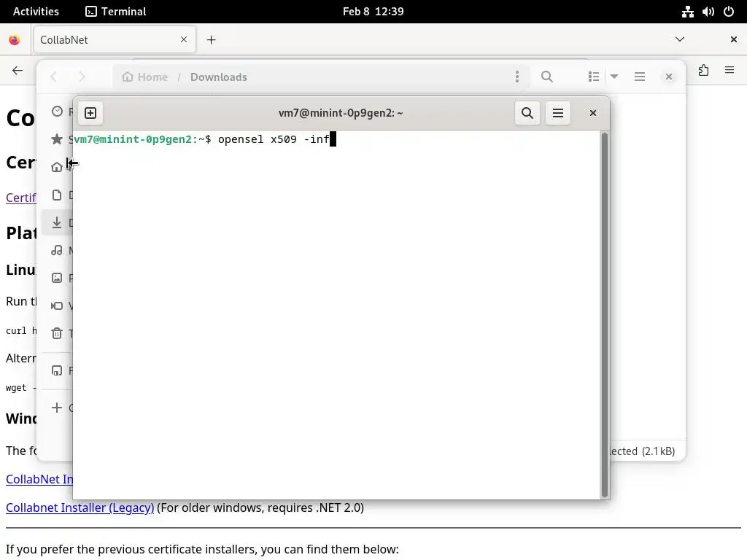747x560 pixels.
Task: Open Starred in Files sidebar
Action: [57, 139]
